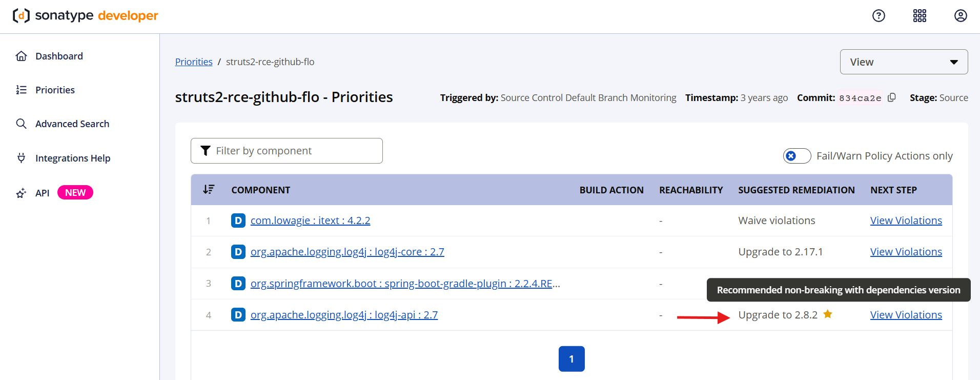The height and width of the screenshot is (380, 980).
Task: Click the Waive violations remediation text
Action: click(x=777, y=221)
